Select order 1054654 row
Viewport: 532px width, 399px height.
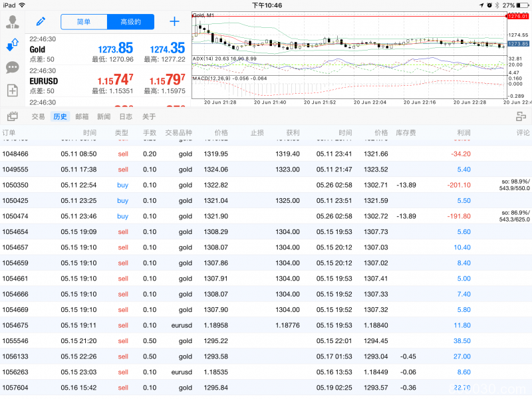[266, 231]
